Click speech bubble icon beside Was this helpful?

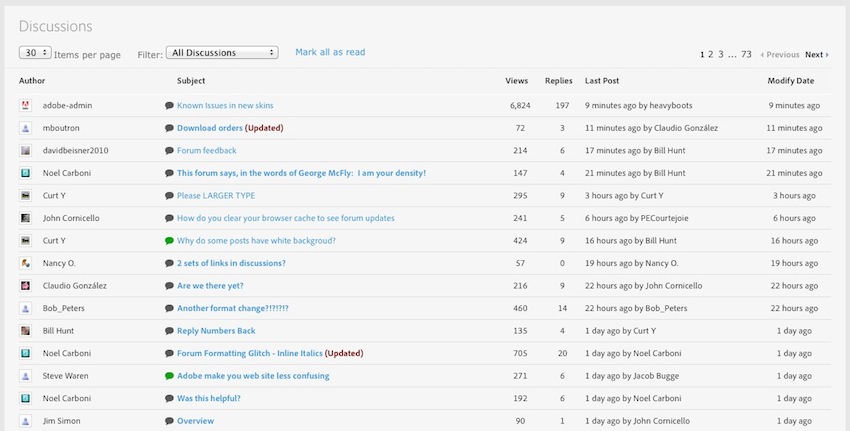169,398
